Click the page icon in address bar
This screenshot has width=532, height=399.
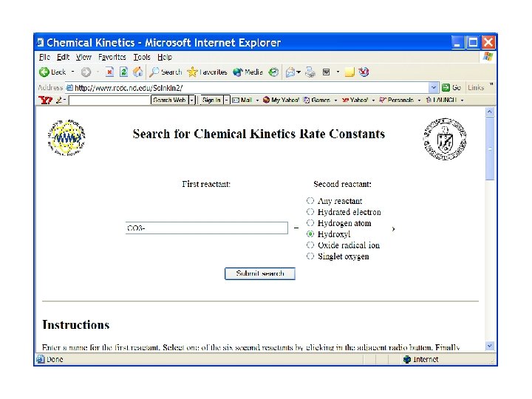[x=69, y=88]
